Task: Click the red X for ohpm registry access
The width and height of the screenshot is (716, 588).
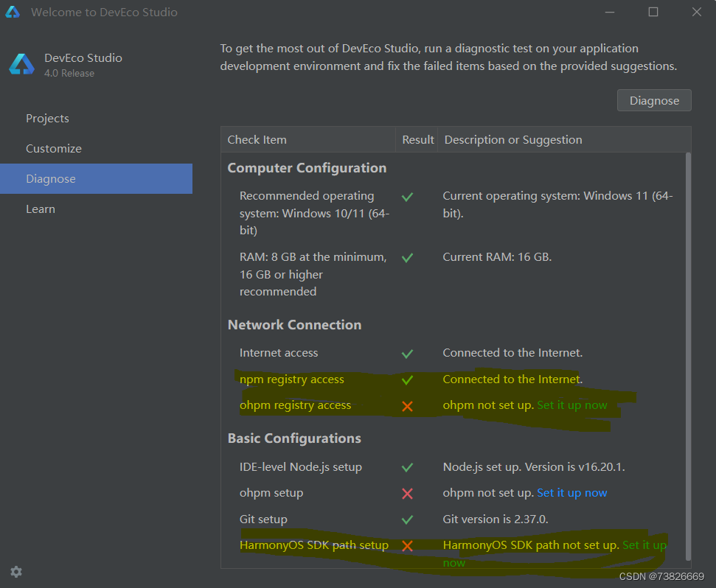Action: (407, 406)
